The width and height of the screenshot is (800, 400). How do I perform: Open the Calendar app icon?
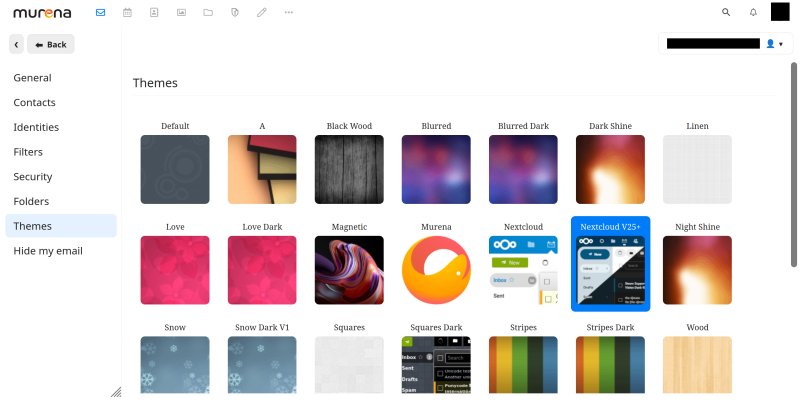point(127,12)
